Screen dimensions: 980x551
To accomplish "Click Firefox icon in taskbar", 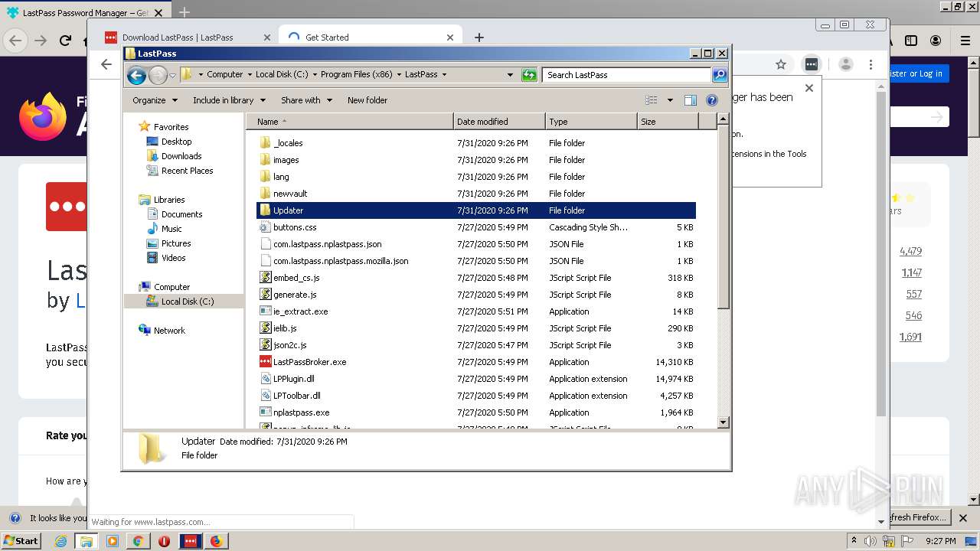I will 216,541.
